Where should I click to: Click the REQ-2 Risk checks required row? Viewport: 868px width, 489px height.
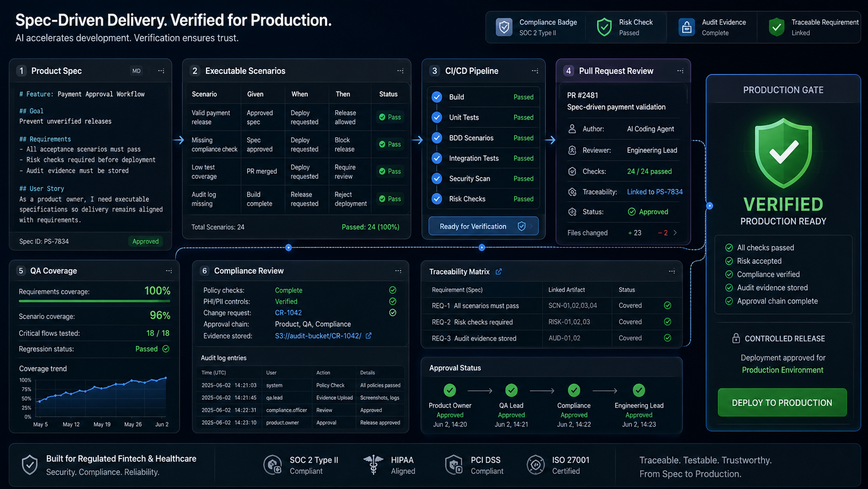(x=551, y=322)
